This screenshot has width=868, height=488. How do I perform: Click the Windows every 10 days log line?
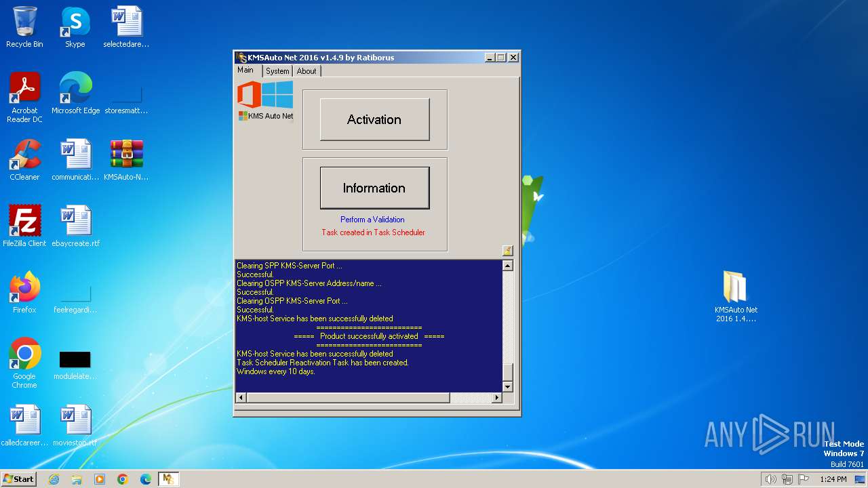tap(276, 371)
